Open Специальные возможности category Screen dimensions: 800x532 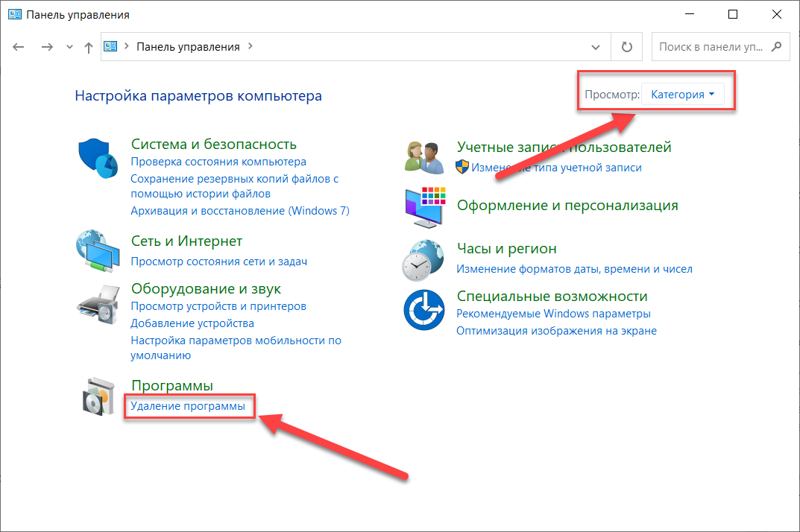pos(552,297)
